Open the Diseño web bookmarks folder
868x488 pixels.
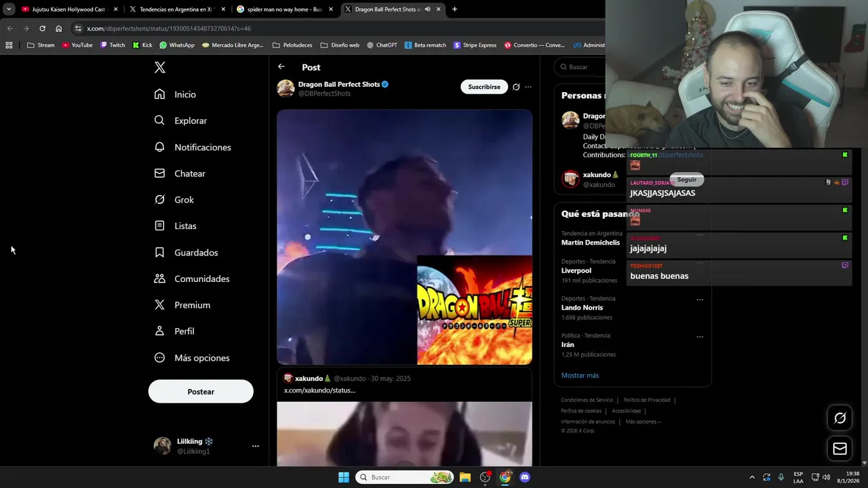tap(340, 45)
